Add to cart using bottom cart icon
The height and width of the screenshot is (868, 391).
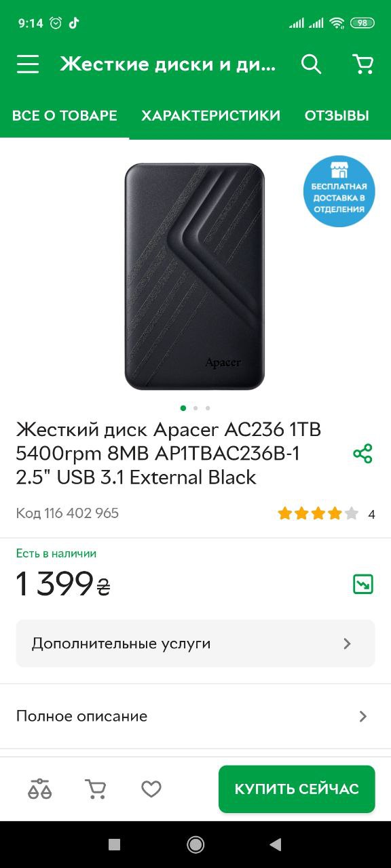(x=96, y=789)
